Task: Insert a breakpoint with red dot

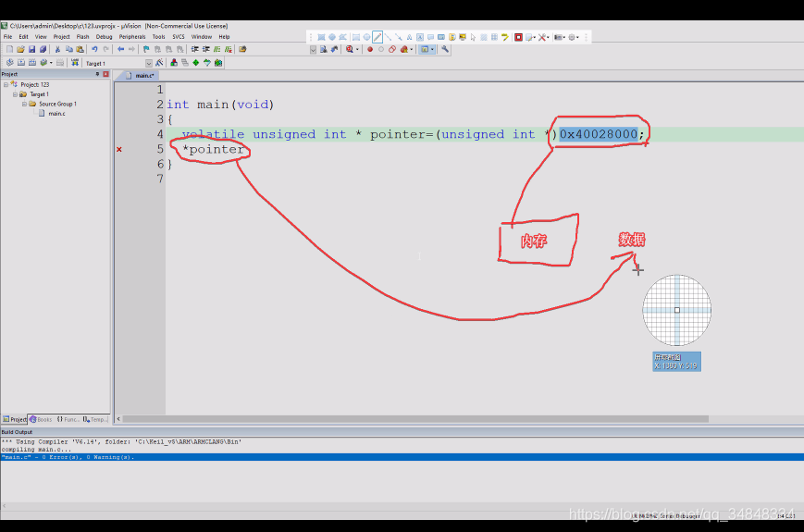Action: pos(370,49)
